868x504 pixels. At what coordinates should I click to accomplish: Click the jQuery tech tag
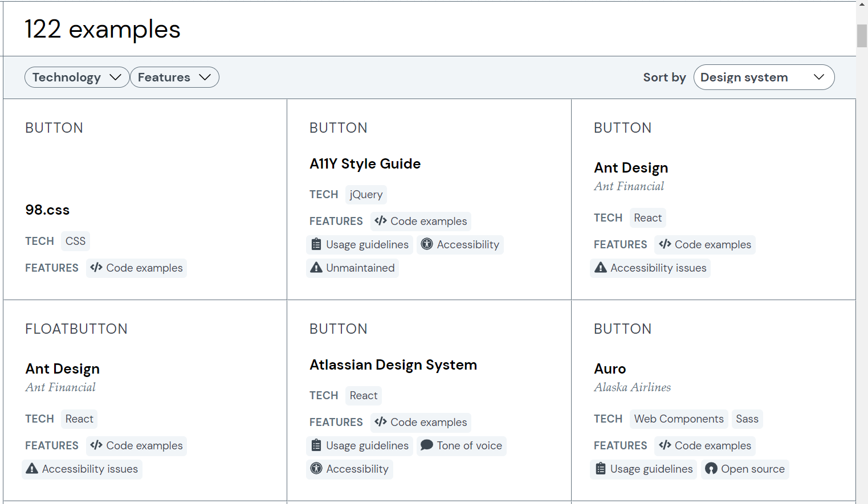(366, 195)
